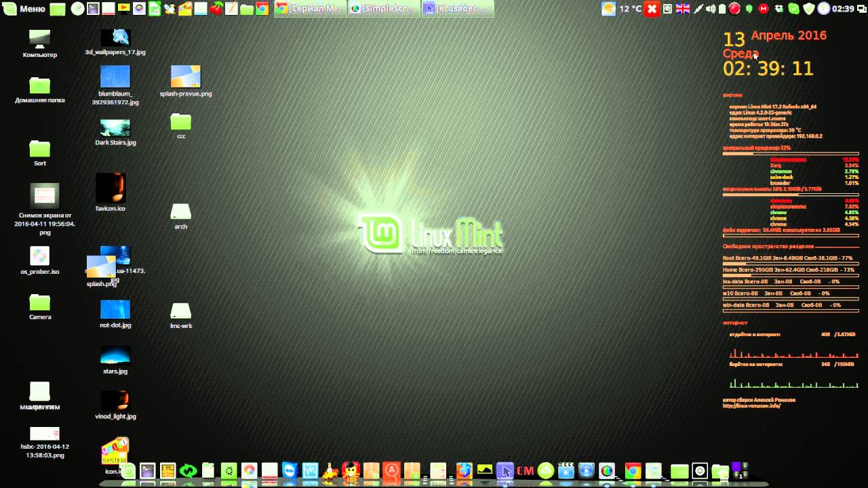This screenshot has height=488, width=868.
Task: Open the system monitor graph icon in dock
Action: click(310, 470)
